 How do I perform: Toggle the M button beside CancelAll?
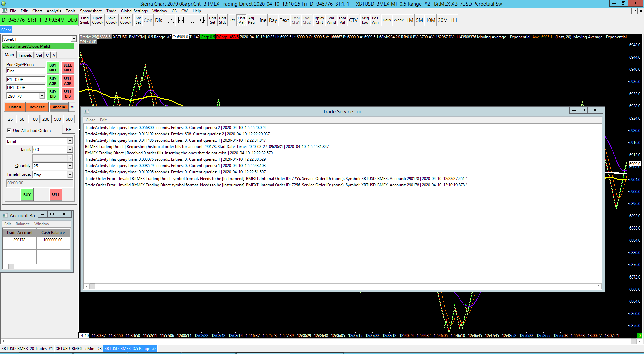(x=72, y=107)
